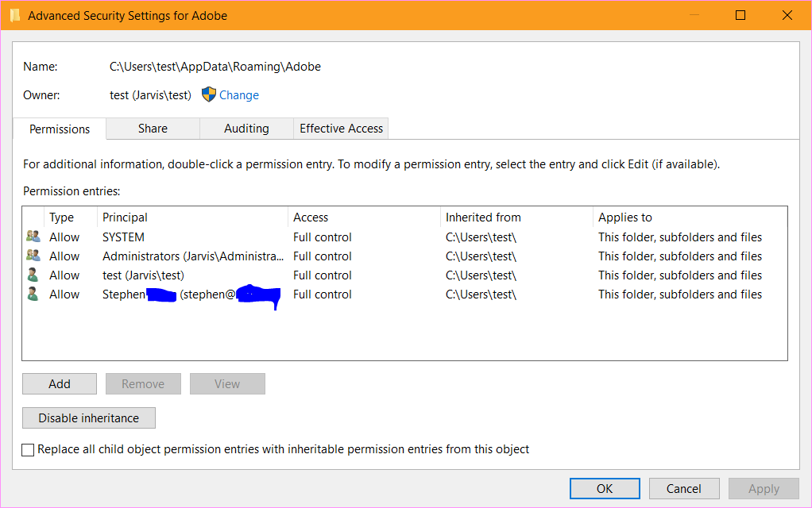Click the Apply button

tap(763, 488)
